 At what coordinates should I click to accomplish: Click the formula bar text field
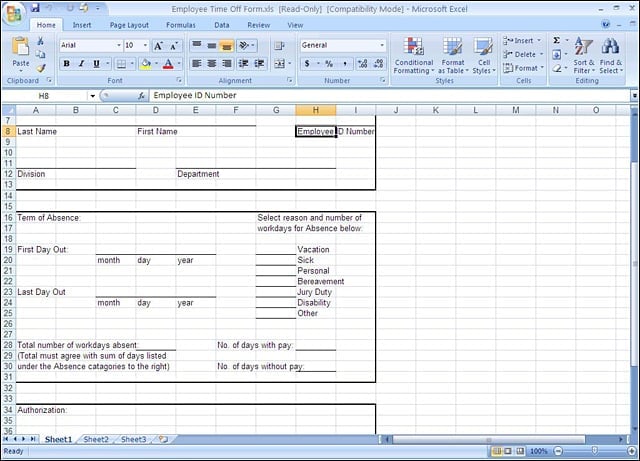[390, 96]
